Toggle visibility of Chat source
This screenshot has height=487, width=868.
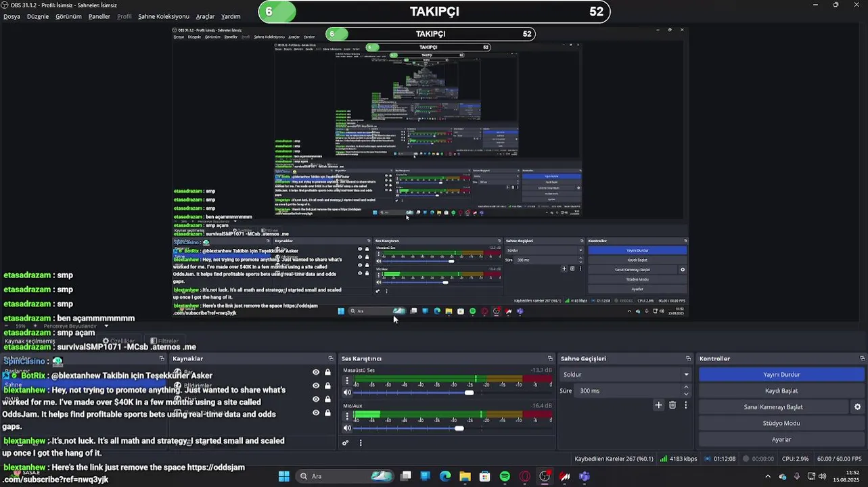pos(315,399)
